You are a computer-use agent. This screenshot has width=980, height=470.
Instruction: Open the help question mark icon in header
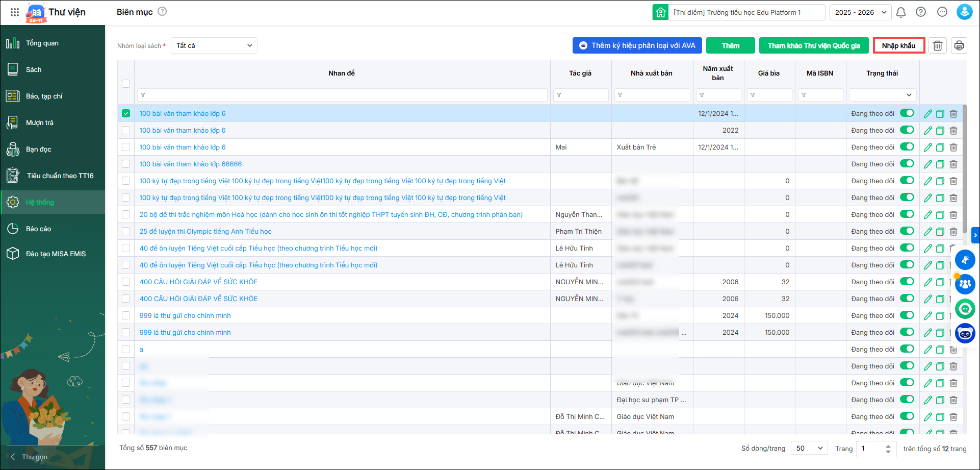pos(921,12)
